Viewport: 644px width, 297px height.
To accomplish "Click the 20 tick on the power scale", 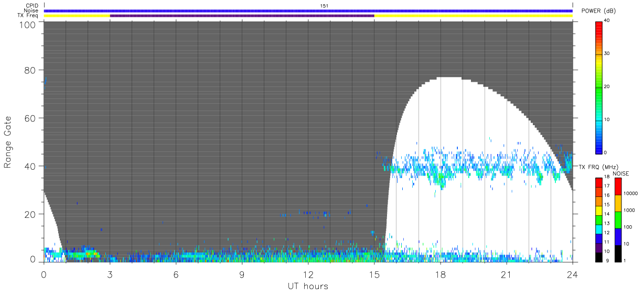I will (x=607, y=86).
